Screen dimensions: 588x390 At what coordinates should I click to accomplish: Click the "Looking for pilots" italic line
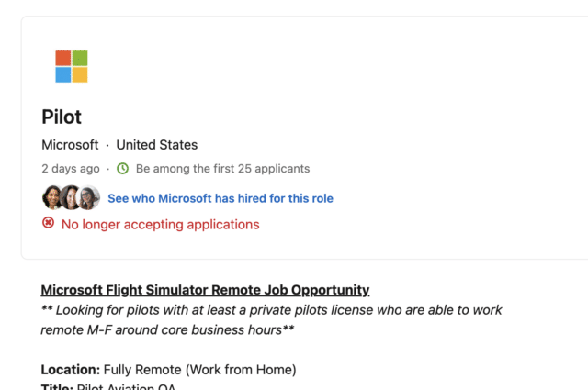click(271, 310)
